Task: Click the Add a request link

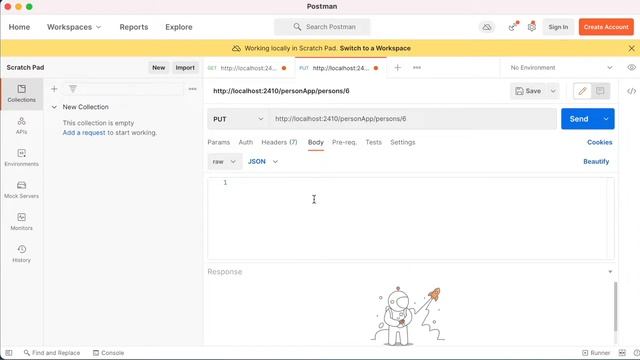Action: click(x=84, y=133)
